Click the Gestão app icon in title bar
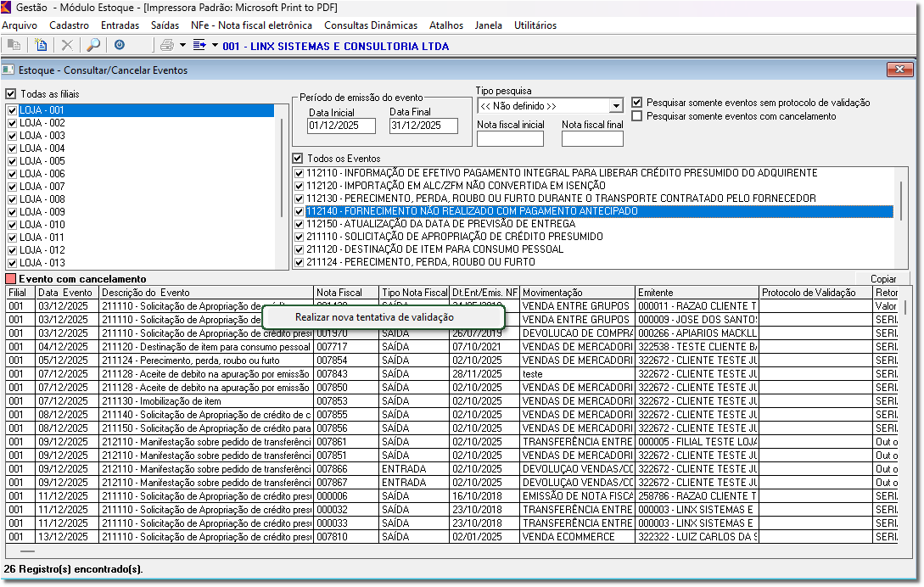Screen dimensions: 924x587 [8, 8]
